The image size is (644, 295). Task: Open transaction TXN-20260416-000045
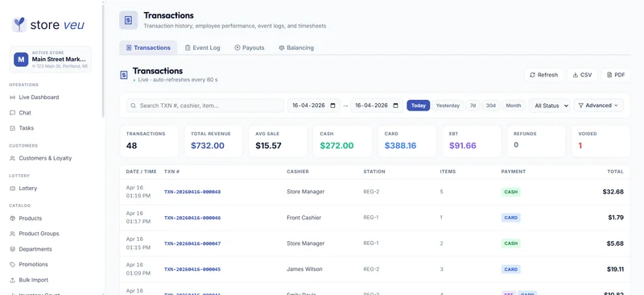point(192,269)
